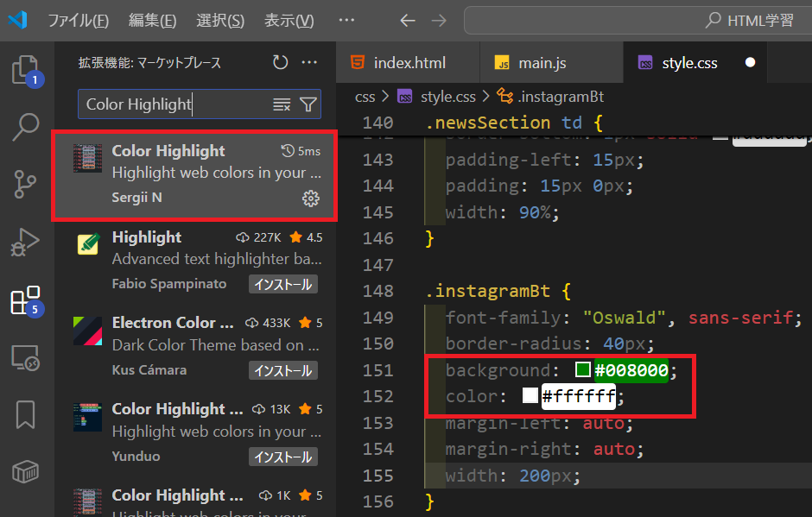Click the 90% width value
This screenshot has height=517, width=812.
[535, 212]
